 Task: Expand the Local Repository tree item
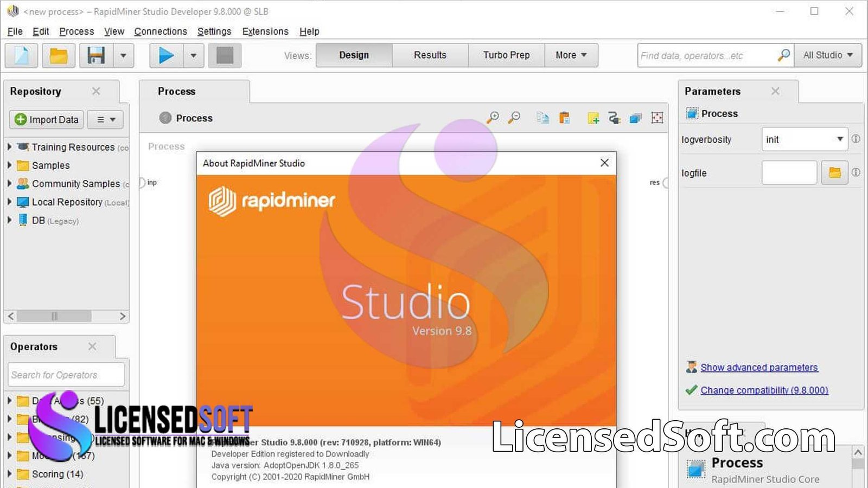tap(9, 202)
